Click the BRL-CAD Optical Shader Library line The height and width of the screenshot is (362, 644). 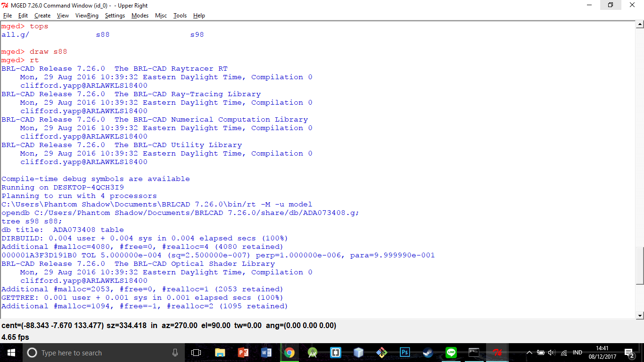coord(138,264)
